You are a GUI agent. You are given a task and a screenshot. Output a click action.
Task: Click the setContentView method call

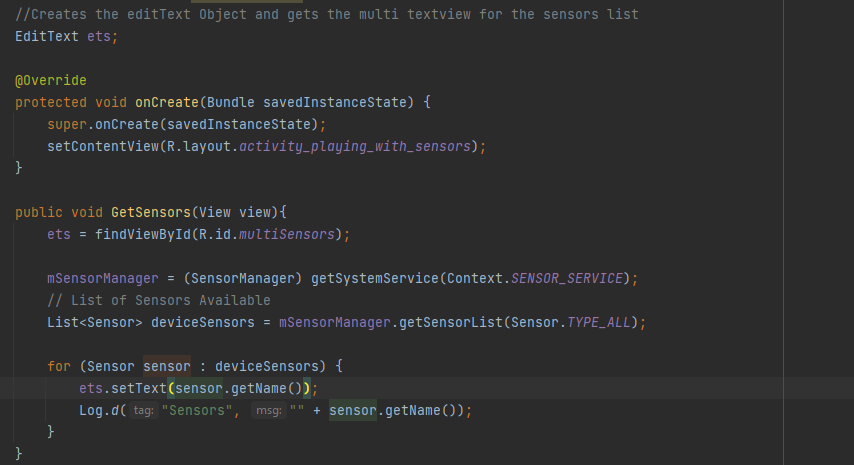click(x=103, y=146)
